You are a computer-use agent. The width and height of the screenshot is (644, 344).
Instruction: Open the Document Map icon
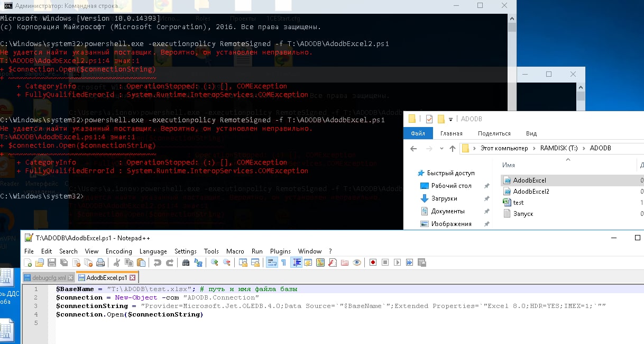320,262
